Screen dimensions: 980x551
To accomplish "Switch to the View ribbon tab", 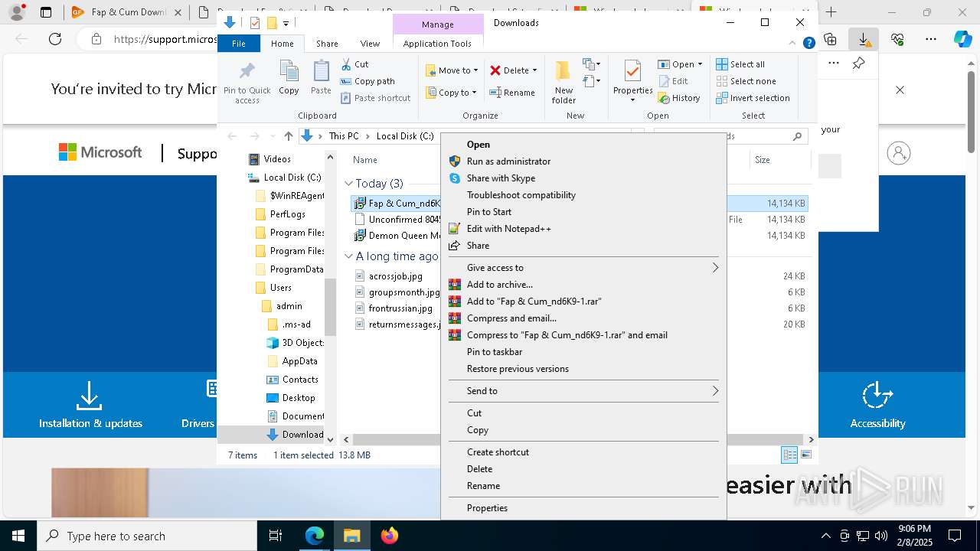I will (x=370, y=44).
